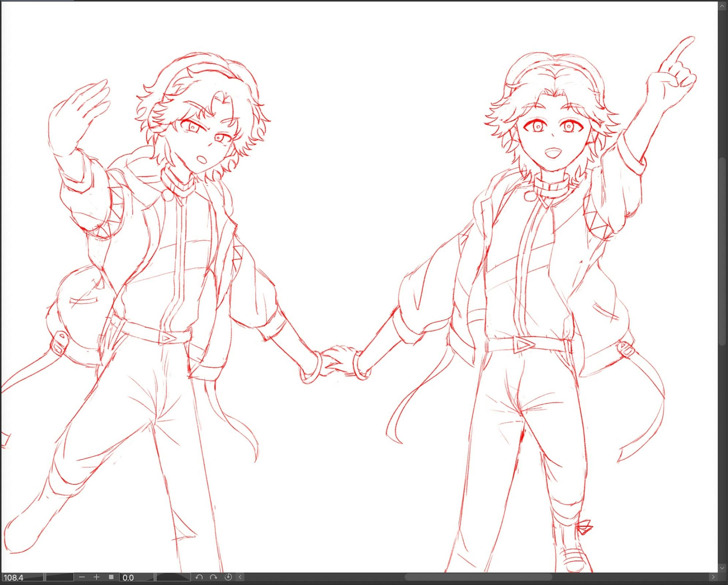The height and width of the screenshot is (585, 728).
Task: Click the horizontal scrollbar thumb
Action: click(478, 577)
